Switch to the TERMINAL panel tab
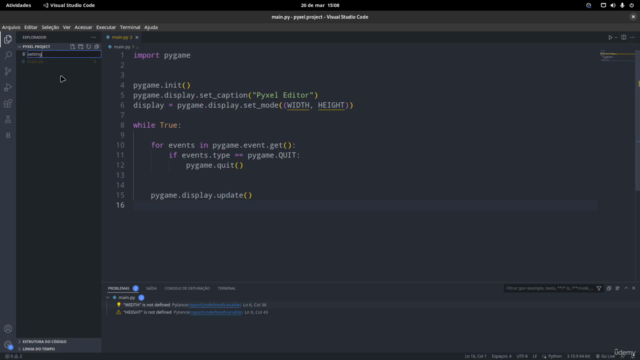The width and height of the screenshot is (640, 360). coord(227,288)
